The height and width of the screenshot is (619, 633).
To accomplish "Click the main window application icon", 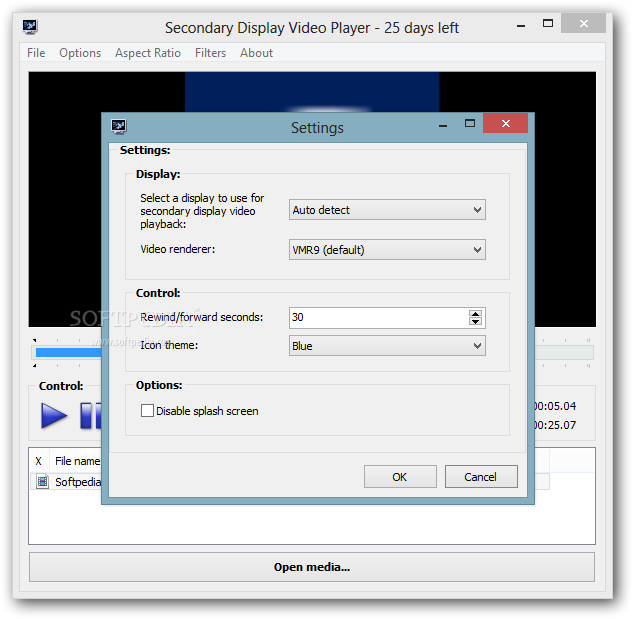I will 30,27.
